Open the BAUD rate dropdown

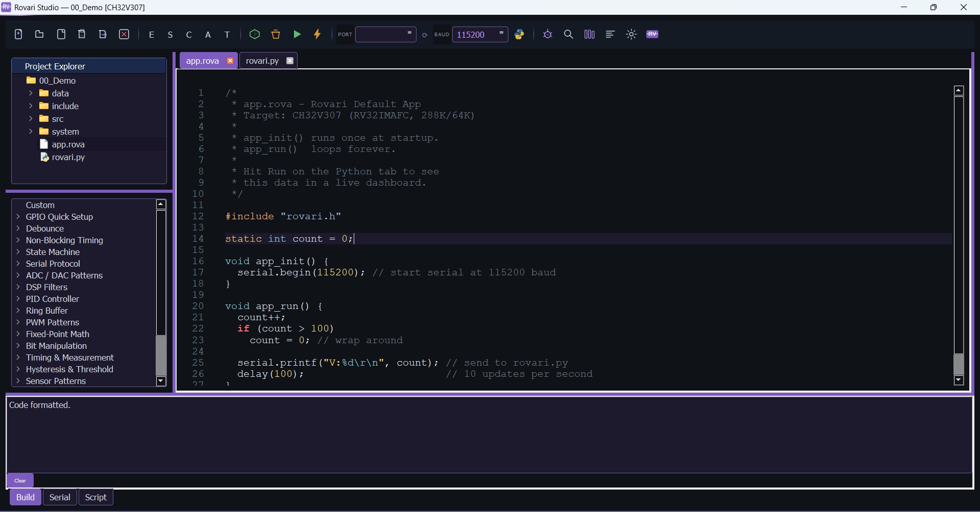(x=480, y=34)
